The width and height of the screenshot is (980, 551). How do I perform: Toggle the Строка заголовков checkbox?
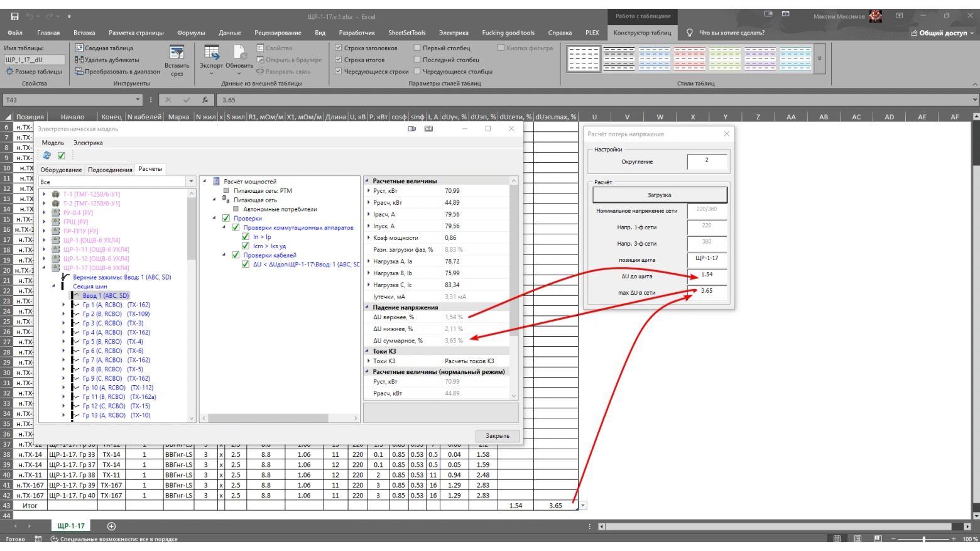pos(339,48)
